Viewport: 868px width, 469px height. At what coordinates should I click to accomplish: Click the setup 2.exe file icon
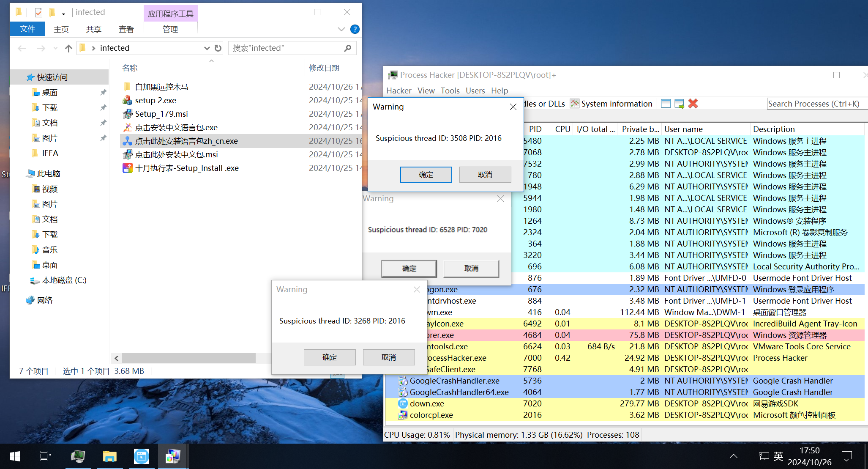point(127,100)
